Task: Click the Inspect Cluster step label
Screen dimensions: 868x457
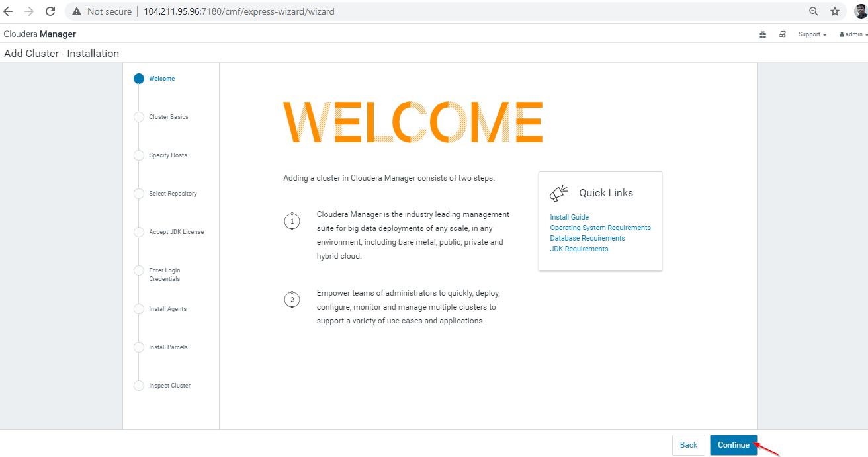Action: coord(170,386)
